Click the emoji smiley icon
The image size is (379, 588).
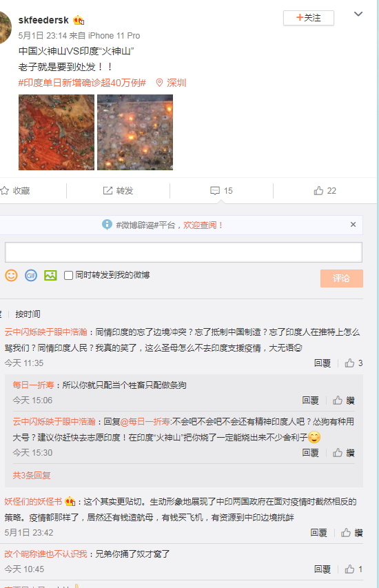(x=11, y=275)
